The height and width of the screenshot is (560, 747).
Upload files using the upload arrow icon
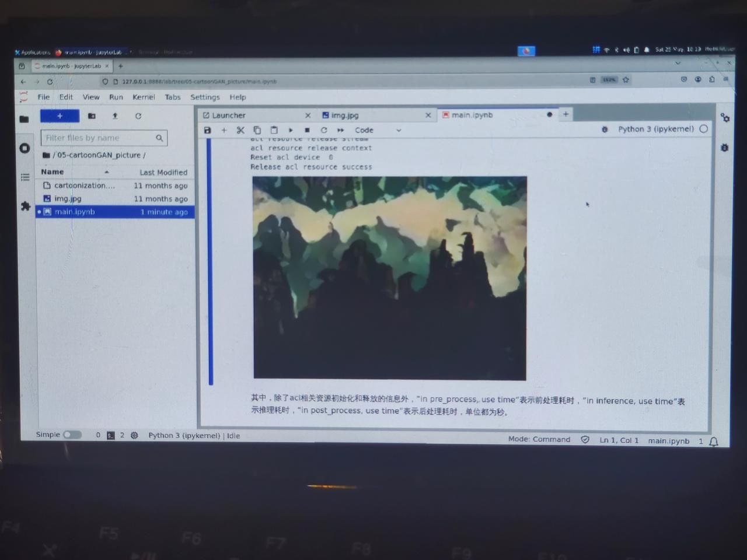pos(115,116)
